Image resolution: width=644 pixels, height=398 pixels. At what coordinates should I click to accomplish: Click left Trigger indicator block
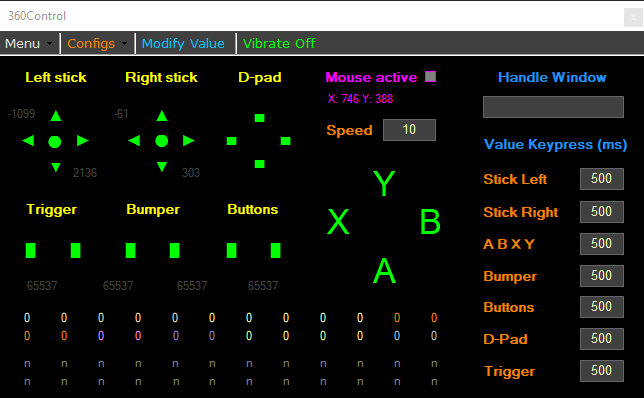pos(31,251)
